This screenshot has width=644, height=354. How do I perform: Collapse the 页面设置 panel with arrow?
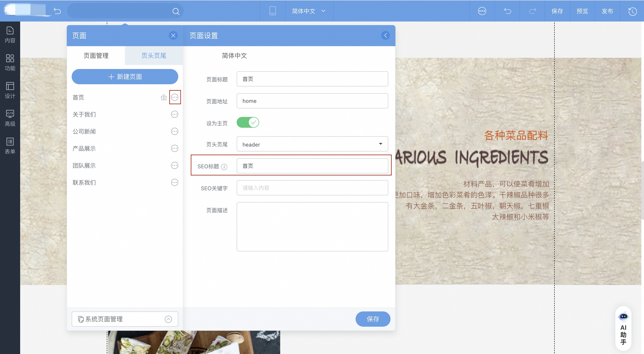[385, 36]
